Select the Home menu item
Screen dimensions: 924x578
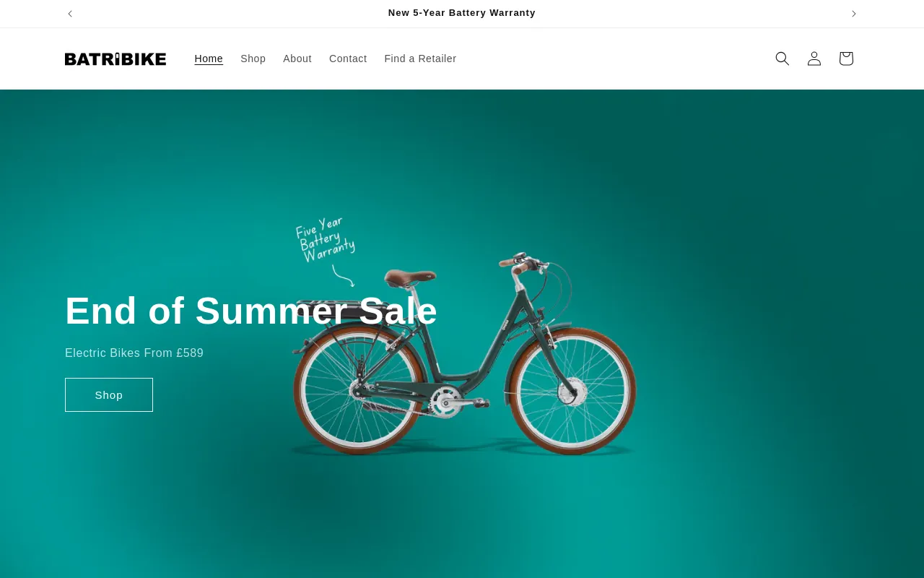[x=209, y=59]
